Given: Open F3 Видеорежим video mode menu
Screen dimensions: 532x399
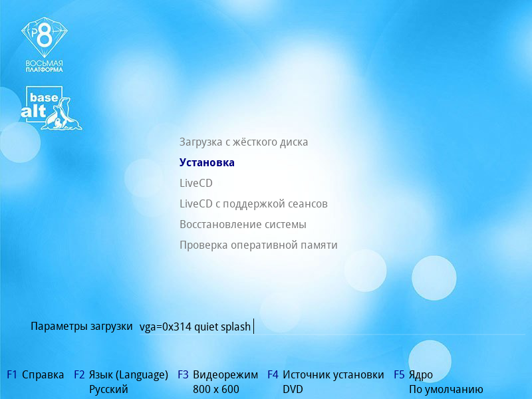Looking at the screenshot, I should (218, 374).
